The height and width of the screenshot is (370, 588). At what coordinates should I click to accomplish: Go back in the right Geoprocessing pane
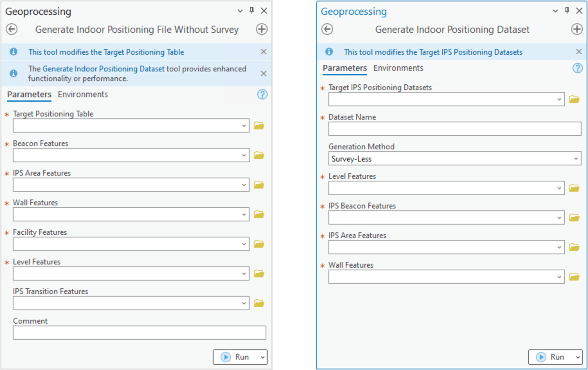point(327,29)
